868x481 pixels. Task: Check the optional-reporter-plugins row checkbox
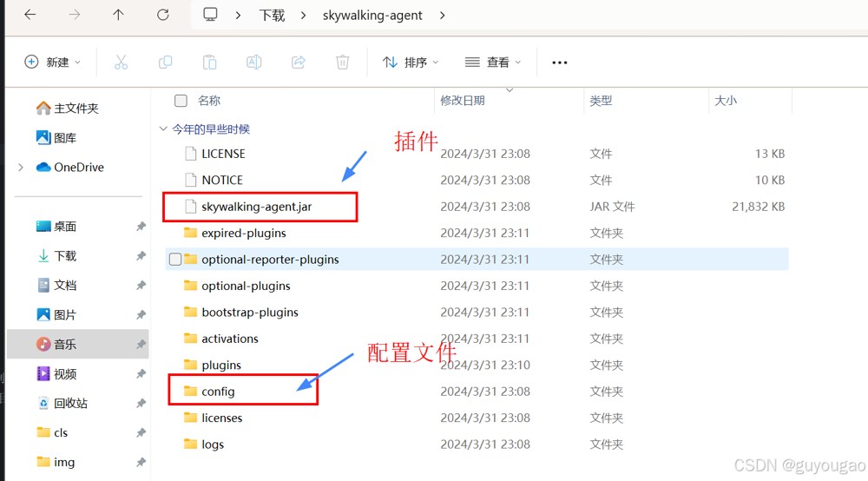pyautogui.click(x=175, y=259)
